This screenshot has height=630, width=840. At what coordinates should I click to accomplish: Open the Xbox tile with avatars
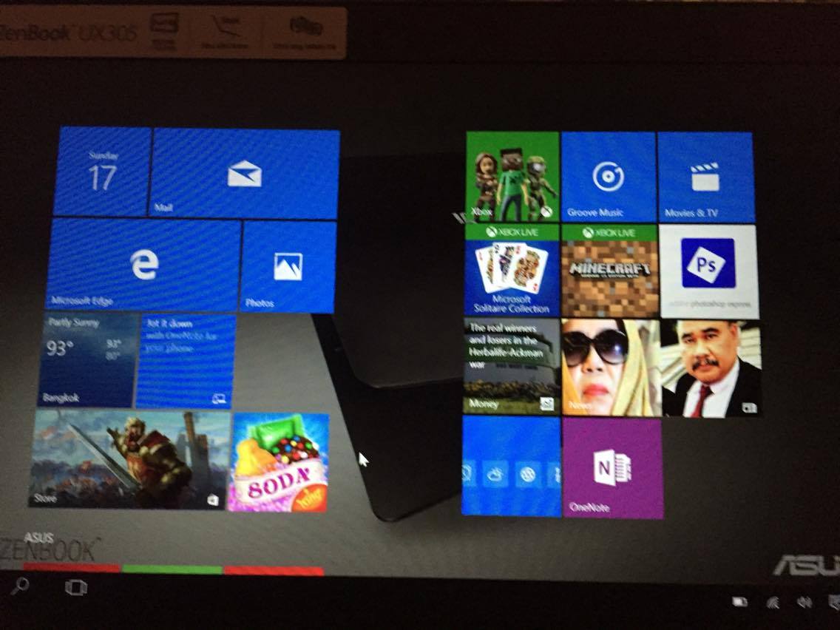click(x=512, y=177)
